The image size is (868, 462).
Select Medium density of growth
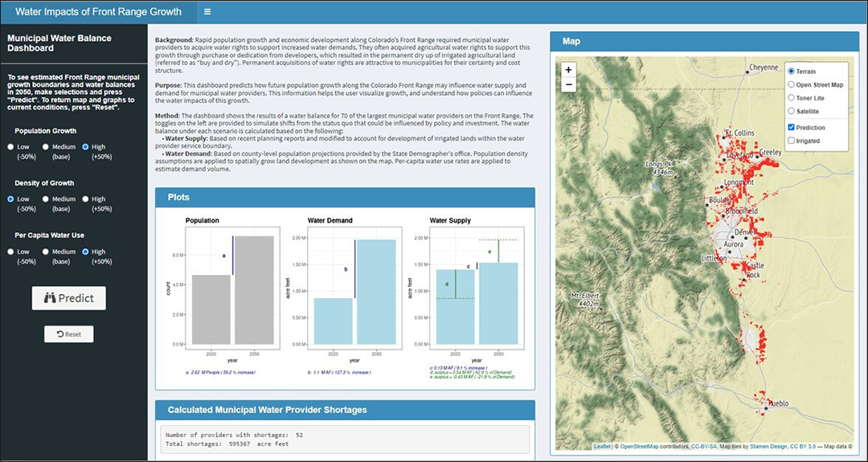click(x=46, y=199)
